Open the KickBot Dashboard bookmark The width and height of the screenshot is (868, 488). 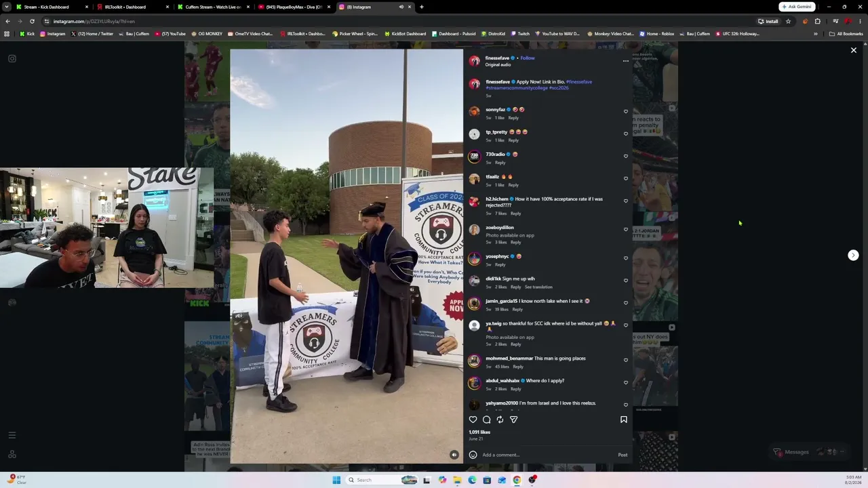(406, 34)
